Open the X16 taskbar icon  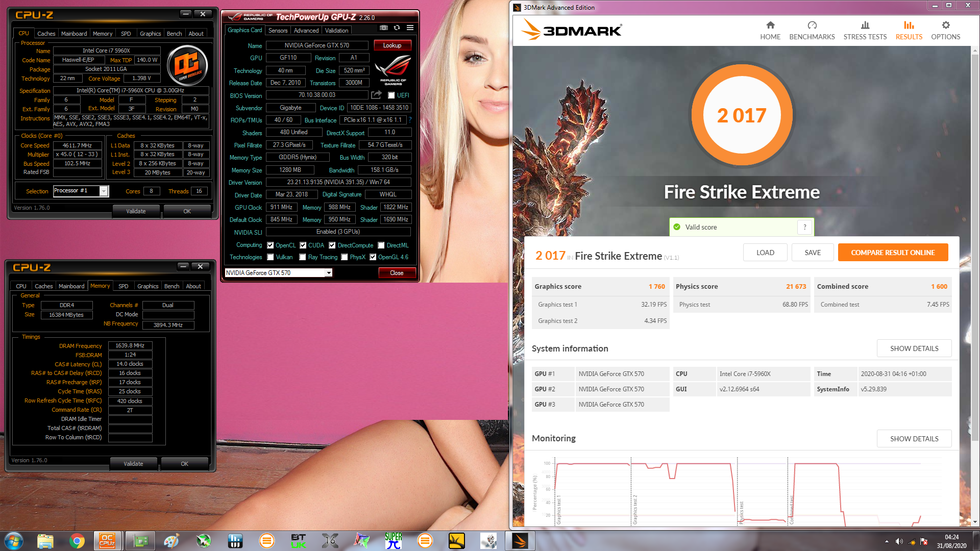pos(330,541)
